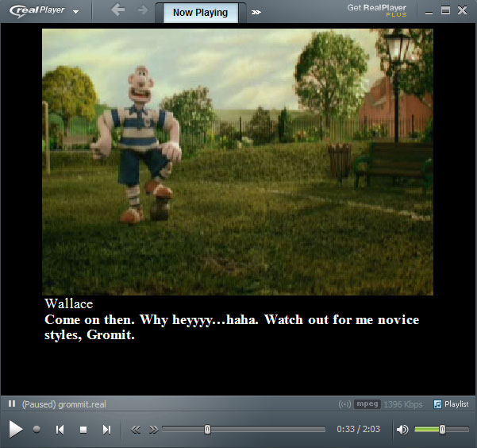Click the video frame showing Wallace
This screenshot has height=448, width=477.
237,162
